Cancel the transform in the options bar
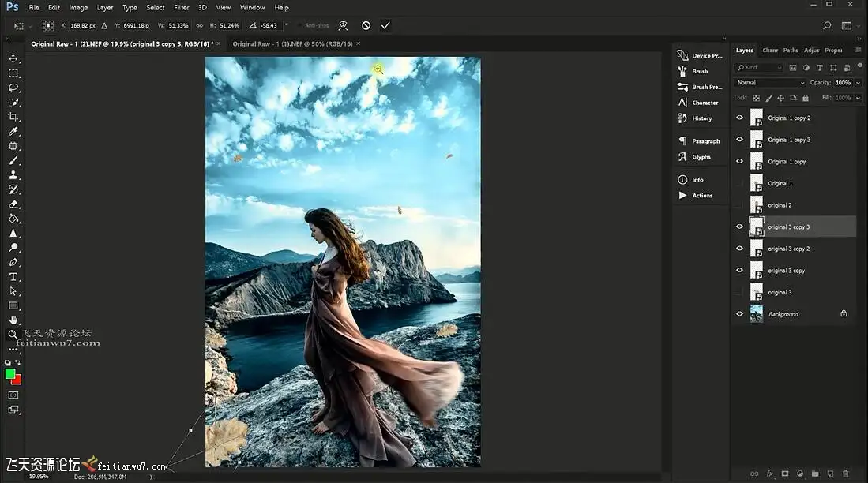 [x=366, y=25]
